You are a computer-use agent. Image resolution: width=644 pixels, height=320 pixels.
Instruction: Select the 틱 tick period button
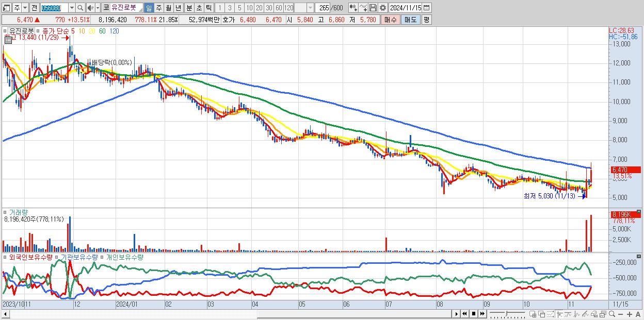coord(208,8)
